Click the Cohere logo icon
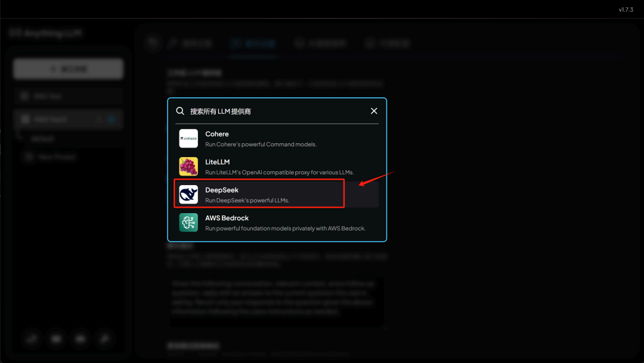This screenshot has height=363, width=644. (188, 139)
